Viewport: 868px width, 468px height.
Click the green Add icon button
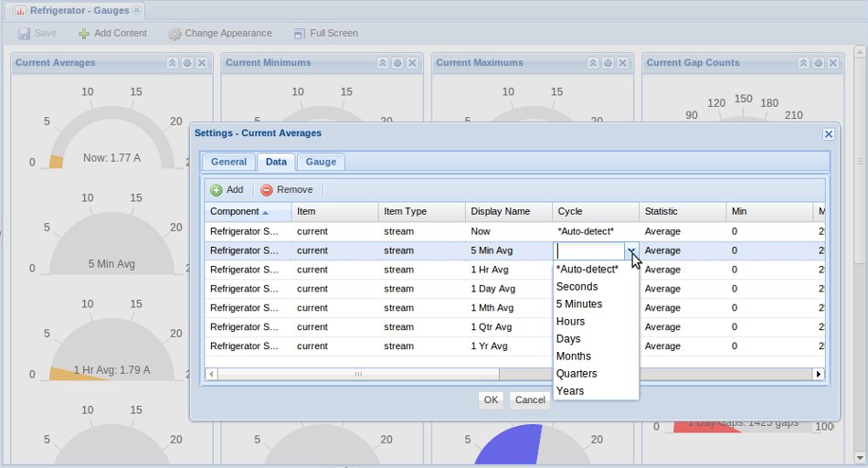tap(217, 190)
